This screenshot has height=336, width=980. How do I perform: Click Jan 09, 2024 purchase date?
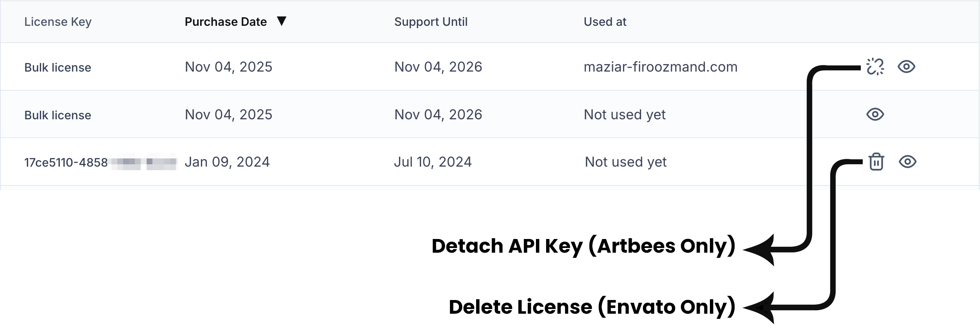[227, 162]
